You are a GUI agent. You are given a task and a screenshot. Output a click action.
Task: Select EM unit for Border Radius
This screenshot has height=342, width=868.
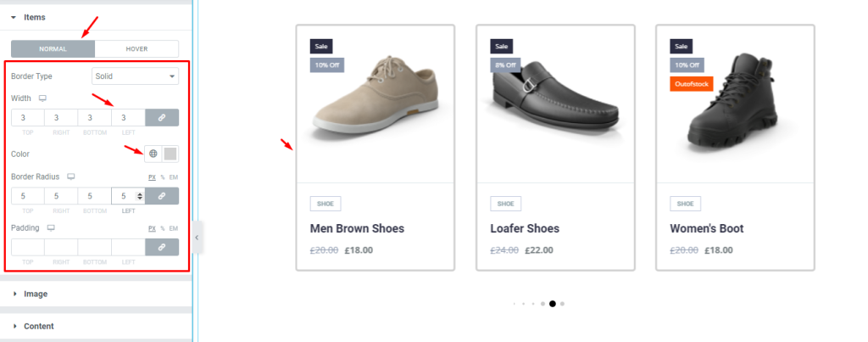pyautogui.click(x=173, y=177)
